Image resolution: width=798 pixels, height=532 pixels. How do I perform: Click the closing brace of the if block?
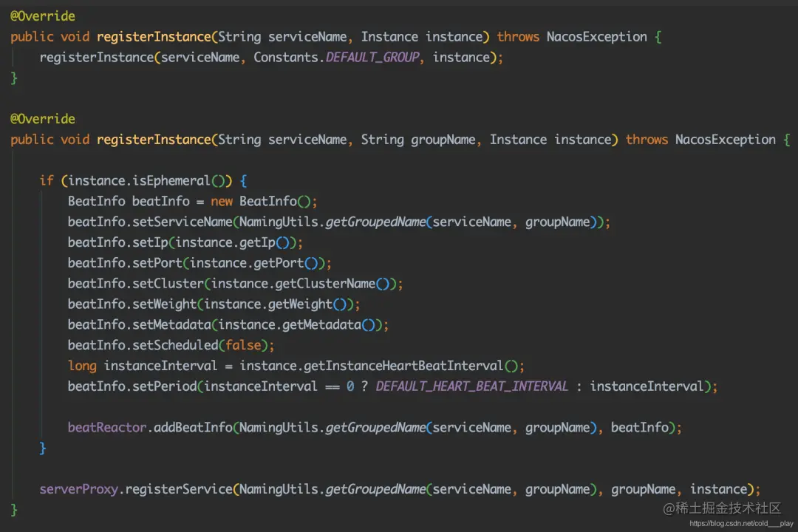pos(43,448)
